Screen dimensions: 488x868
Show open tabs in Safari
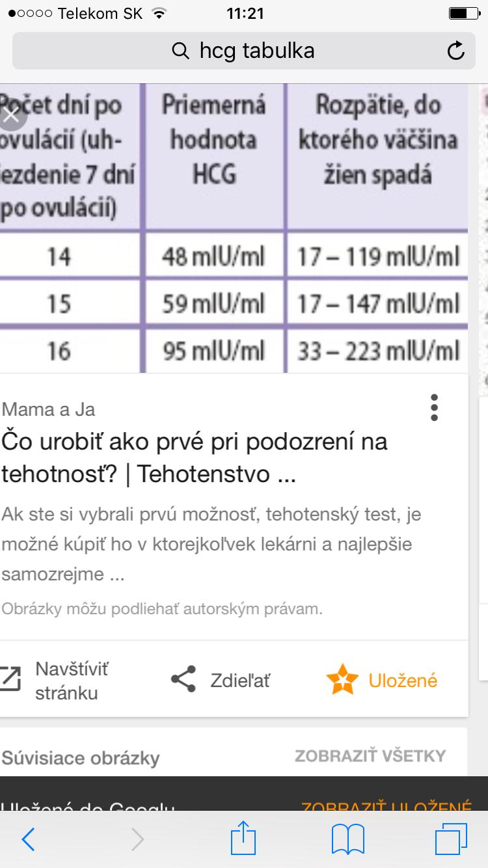[x=451, y=839]
